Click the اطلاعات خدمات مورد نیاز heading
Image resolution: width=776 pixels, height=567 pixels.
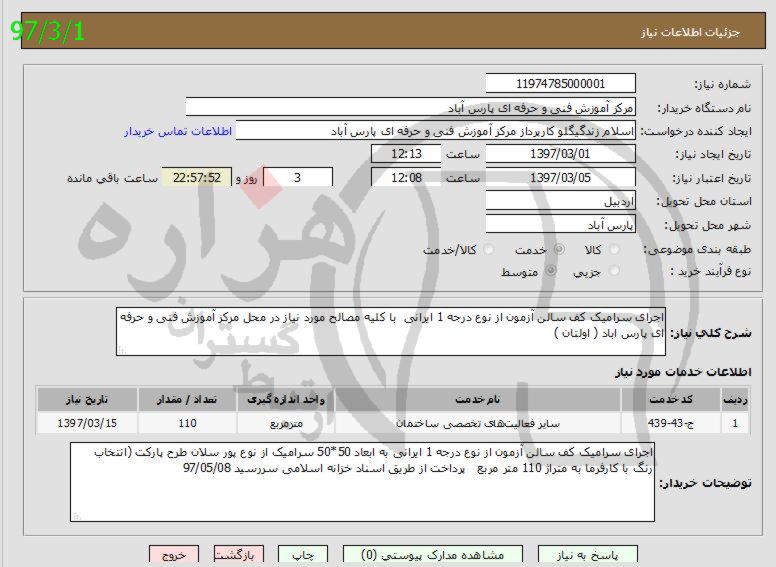pos(683,372)
